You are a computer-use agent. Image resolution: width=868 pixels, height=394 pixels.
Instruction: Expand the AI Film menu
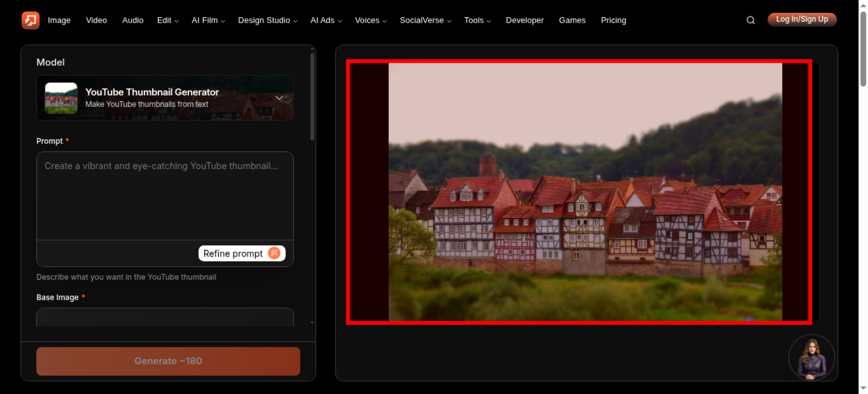coord(208,20)
